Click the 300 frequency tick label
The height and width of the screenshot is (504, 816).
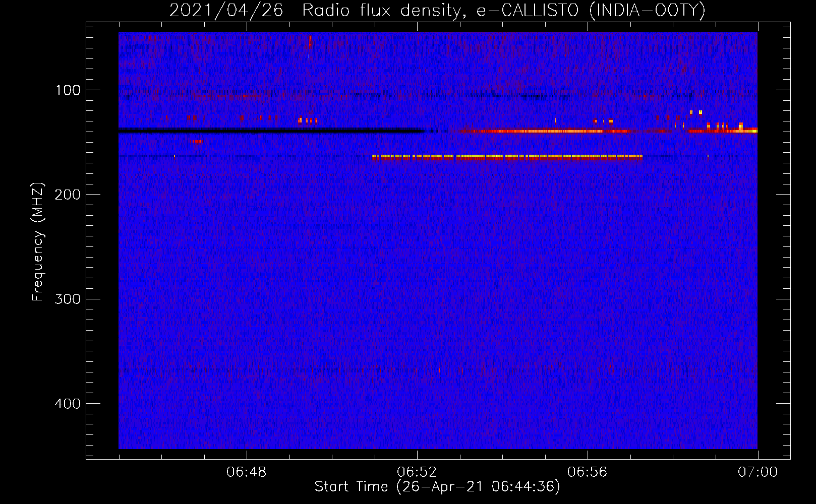click(x=68, y=299)
